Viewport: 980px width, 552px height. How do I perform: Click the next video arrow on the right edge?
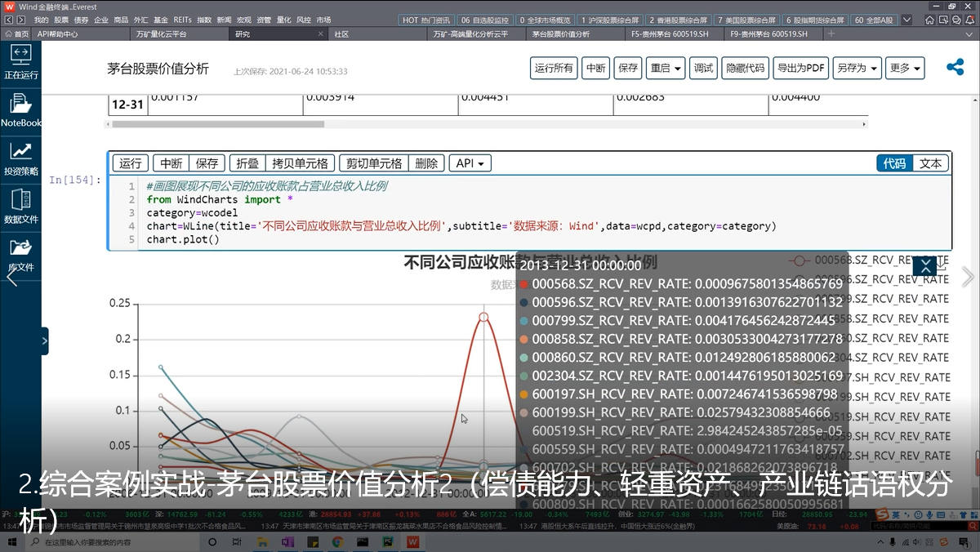(x=969, y=277)
